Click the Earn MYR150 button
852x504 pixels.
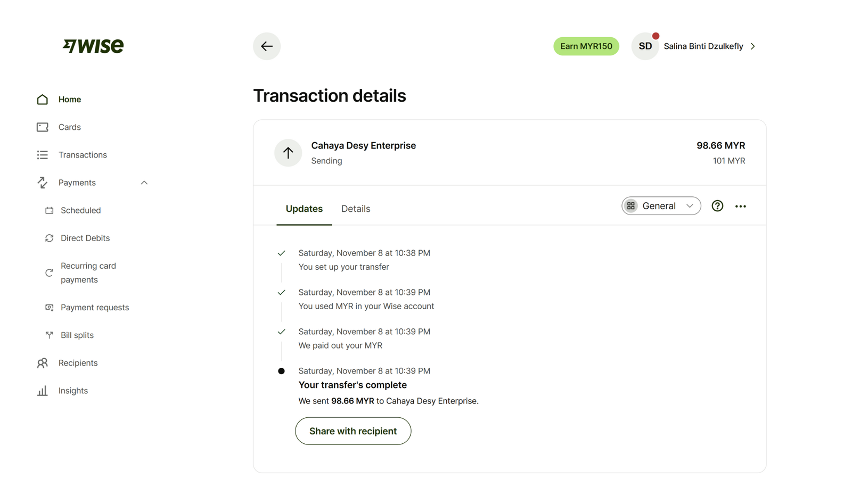[x=586, y=46]
